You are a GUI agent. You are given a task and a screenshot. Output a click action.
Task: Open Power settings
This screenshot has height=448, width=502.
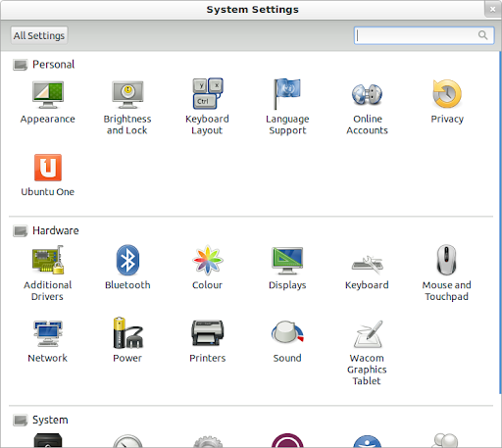point(127,340)
